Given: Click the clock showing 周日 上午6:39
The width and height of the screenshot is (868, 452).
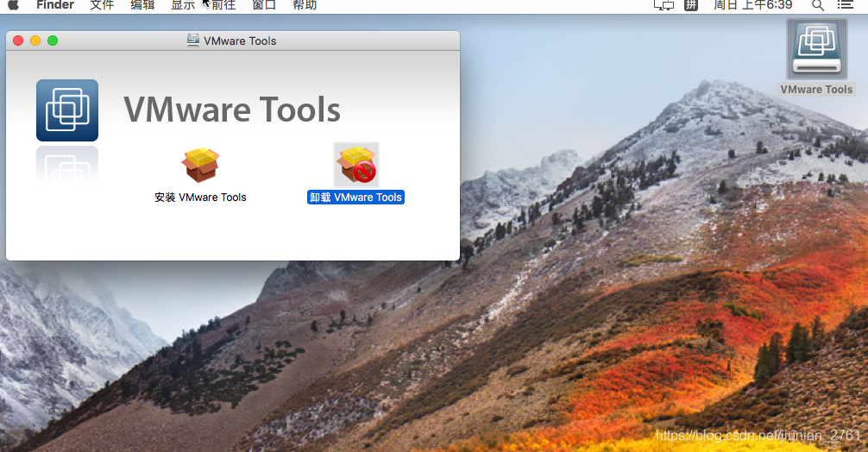Looking at the screenshot, I should (753, 5).
